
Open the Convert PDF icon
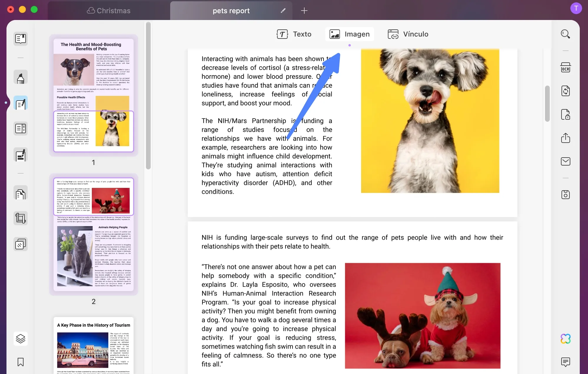click(x=565, y=91)
